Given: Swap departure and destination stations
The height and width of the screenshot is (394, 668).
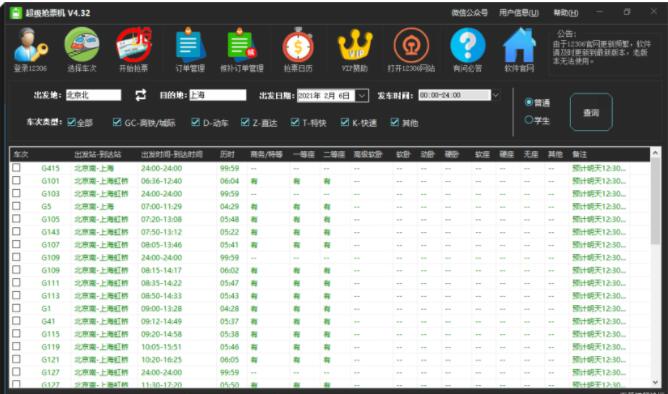Looking at the screenshot, I should pyautogui.click(x=141, y=95).
